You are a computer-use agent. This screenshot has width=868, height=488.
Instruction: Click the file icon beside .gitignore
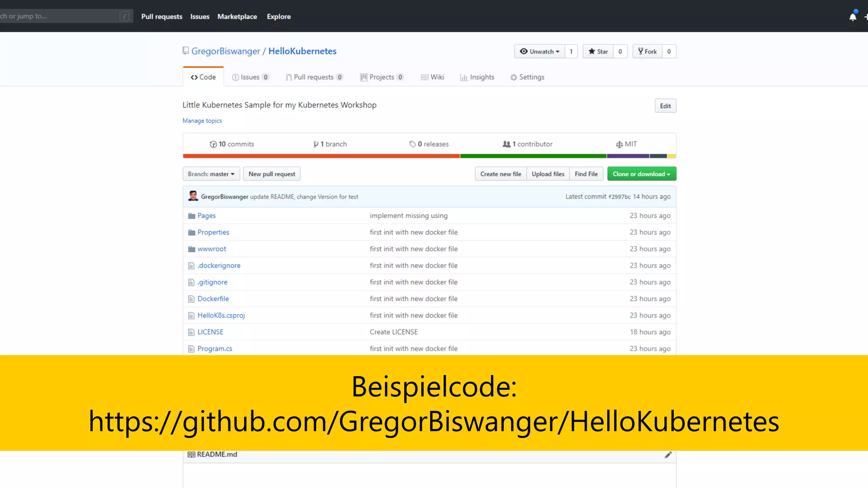click(x=191, y=282)
